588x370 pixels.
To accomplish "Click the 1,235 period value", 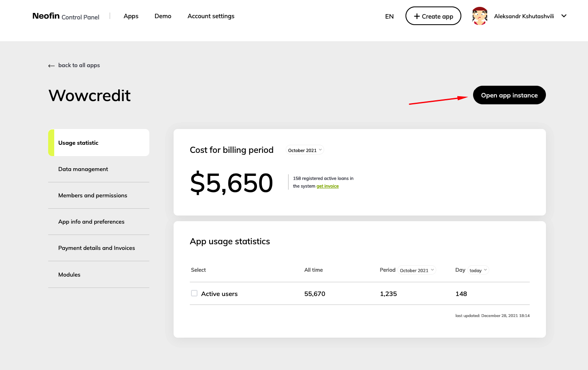I will point(388,294).
